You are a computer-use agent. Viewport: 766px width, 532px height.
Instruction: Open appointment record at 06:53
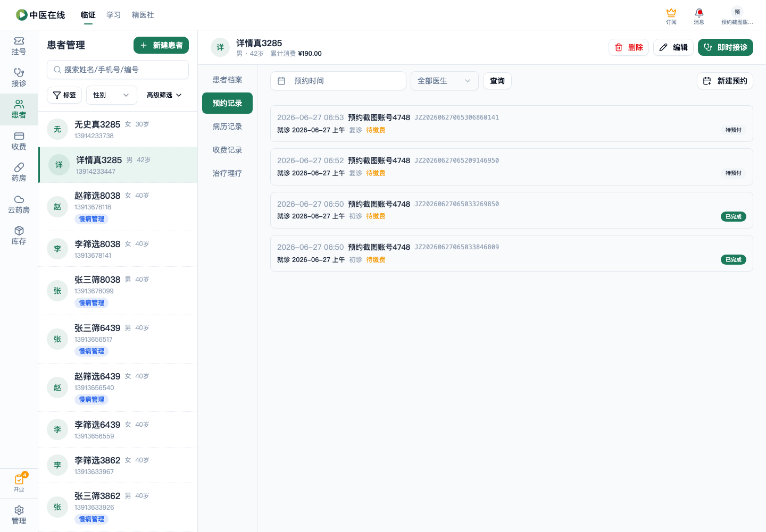point(512,123)
